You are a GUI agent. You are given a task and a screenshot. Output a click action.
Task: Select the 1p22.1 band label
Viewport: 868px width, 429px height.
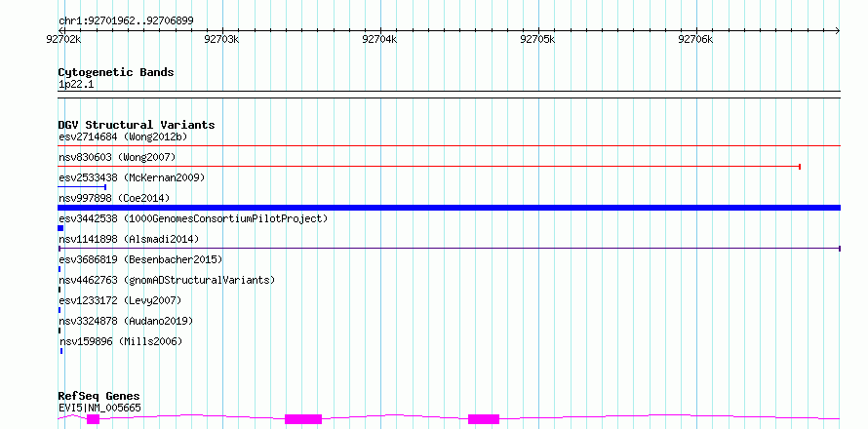(76, 85)
